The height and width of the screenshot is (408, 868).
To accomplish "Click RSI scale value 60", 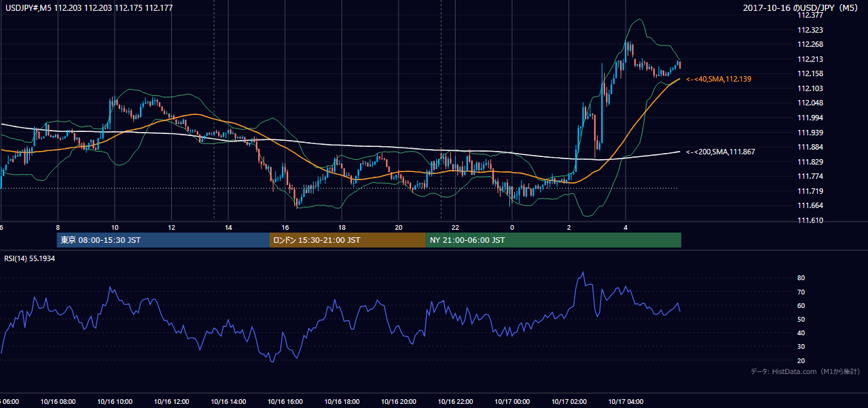I will (801, 305).
